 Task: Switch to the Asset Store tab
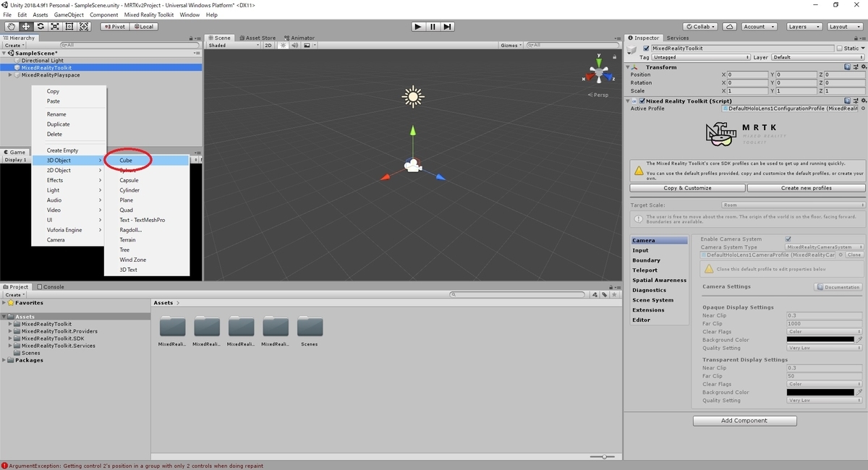click(257, 38)
